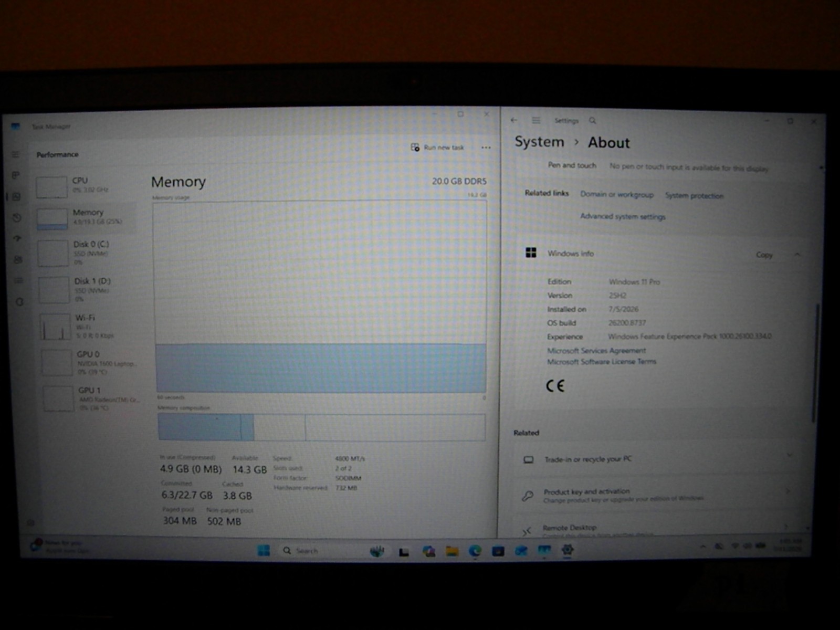The image size is (840, 630).
Task: Open Task Manager settings gear icon
Action: (x=30, y=523)
